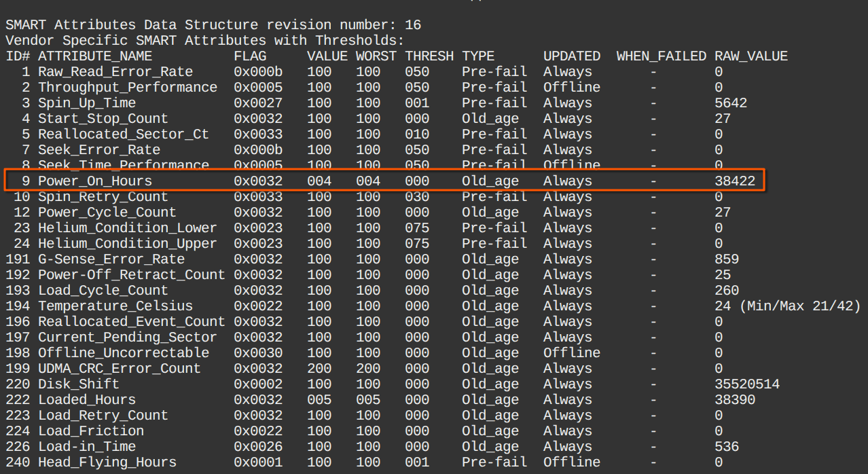
Task: Click the Load_Cycle_Count value 260
Action: (726, 291)
